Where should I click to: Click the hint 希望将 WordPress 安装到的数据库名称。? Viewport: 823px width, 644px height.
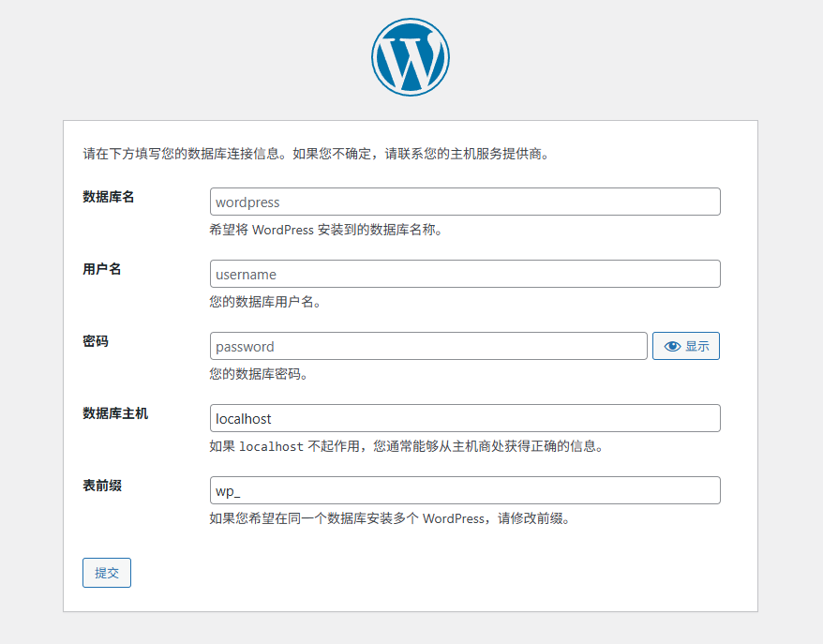click(x=326, y=230)
